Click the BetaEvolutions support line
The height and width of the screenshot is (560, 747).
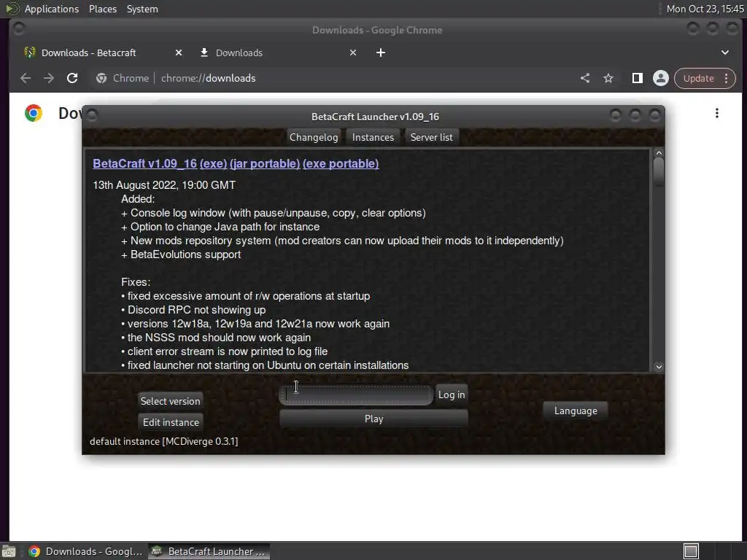coord(181,254)
